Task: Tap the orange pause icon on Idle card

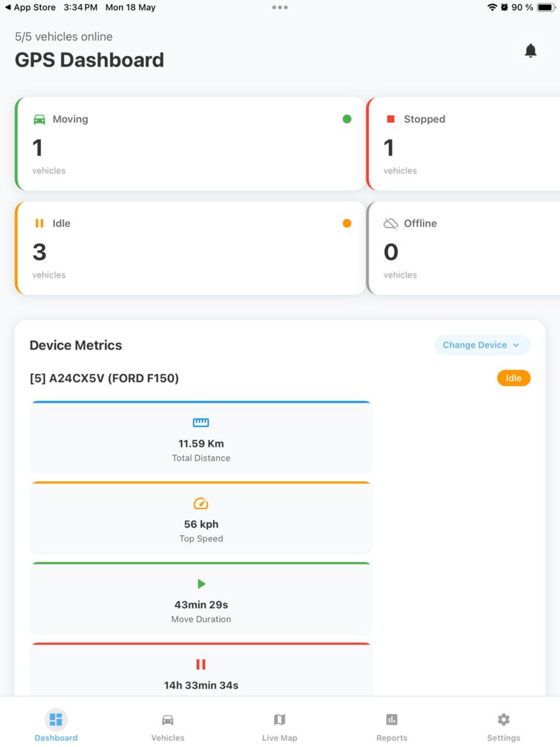Action: [x=40, y=223]
